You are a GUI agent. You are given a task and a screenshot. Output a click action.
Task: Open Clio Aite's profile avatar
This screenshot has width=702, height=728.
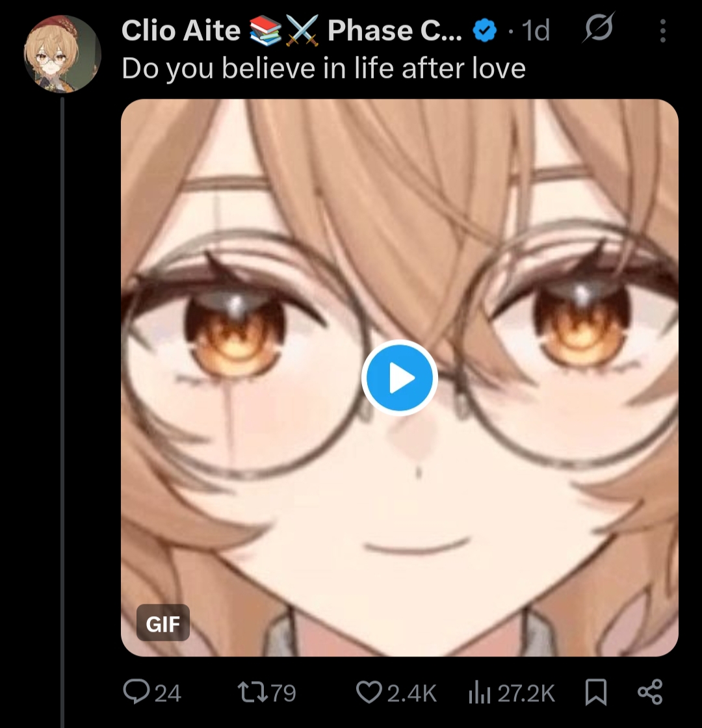(62, 54)
